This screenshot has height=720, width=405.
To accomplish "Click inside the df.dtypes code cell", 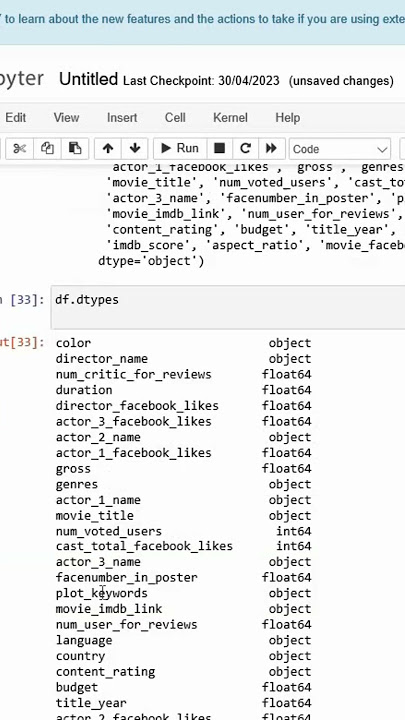I will pyautogui.click(x=228, y=307).
